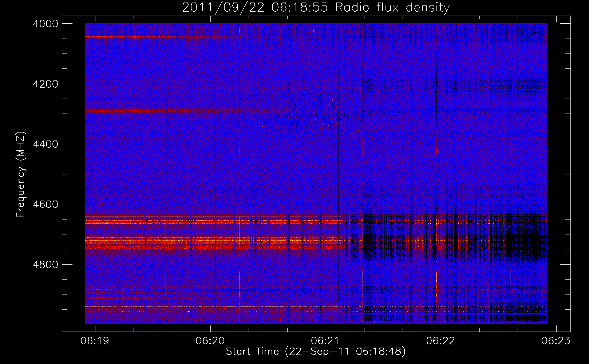Click the 06:23 time tick label

(556, 341)
